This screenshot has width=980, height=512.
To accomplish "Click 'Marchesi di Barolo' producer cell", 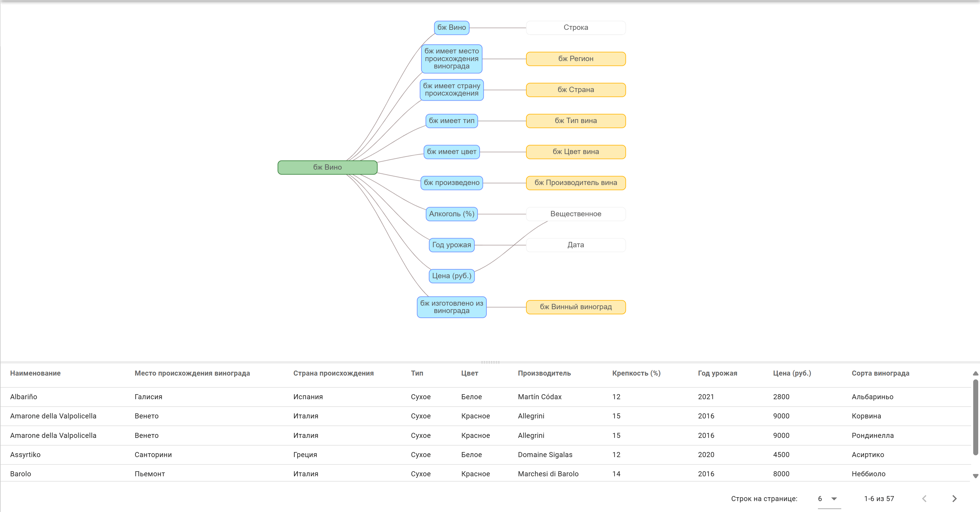I will click(x=548, y=474).
